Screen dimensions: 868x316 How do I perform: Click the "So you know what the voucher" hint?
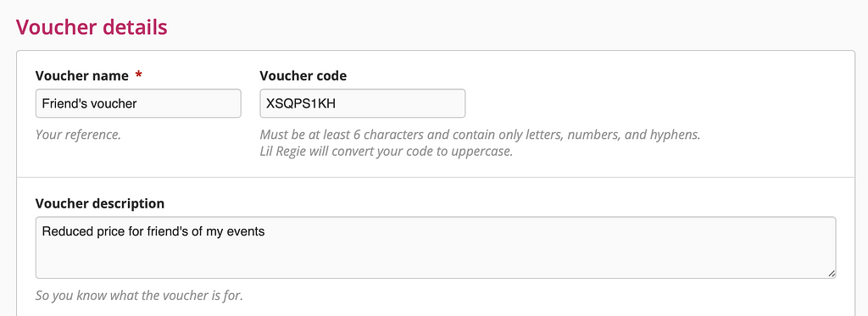coord(139,296)
